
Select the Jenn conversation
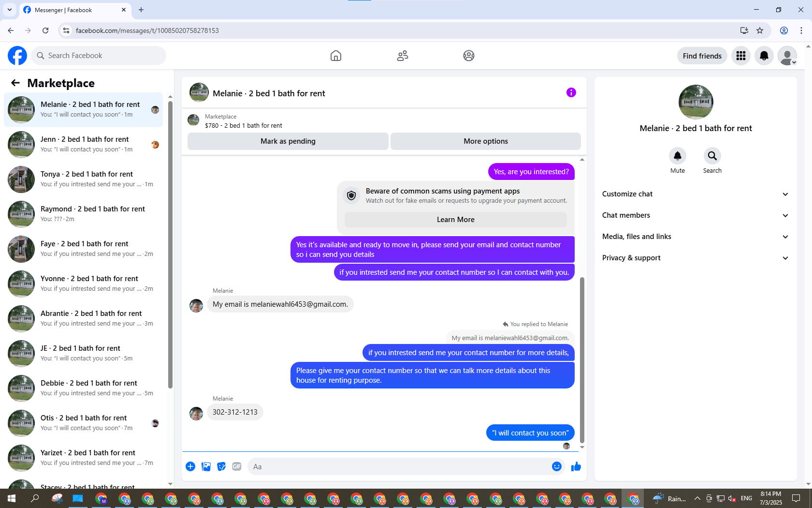pos(83,144)
